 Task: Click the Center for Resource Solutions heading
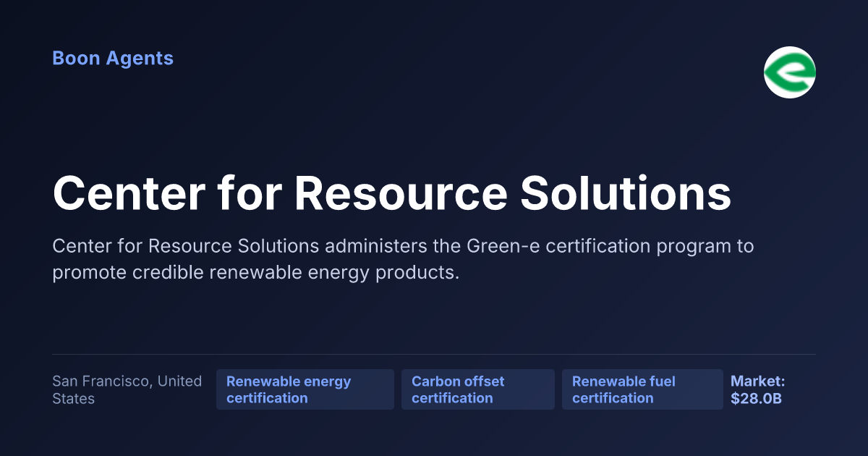pos(391,193)
